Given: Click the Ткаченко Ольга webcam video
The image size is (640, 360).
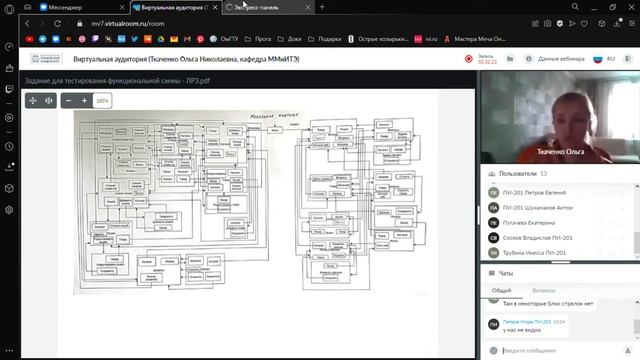Looking at the screenshot, I should [x=560, y=117].
